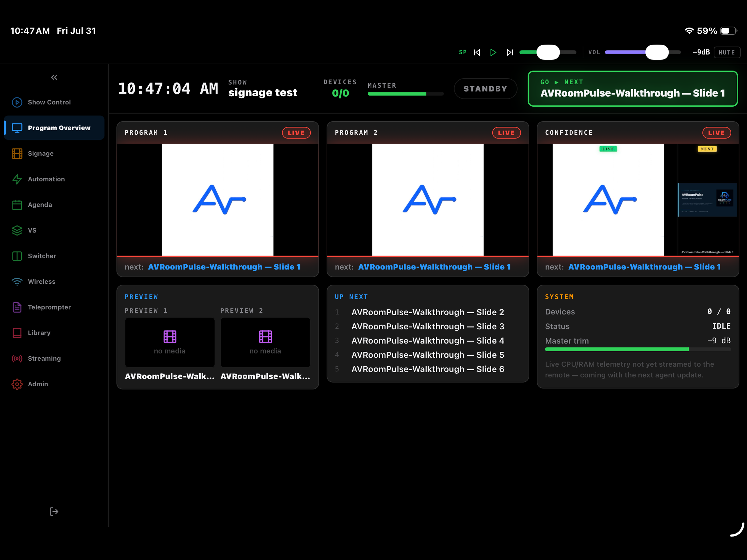Viewport: 747px width, 560px height.
Task: Select the Program Overview monitor icon
Action: click(x=17, y=128)
